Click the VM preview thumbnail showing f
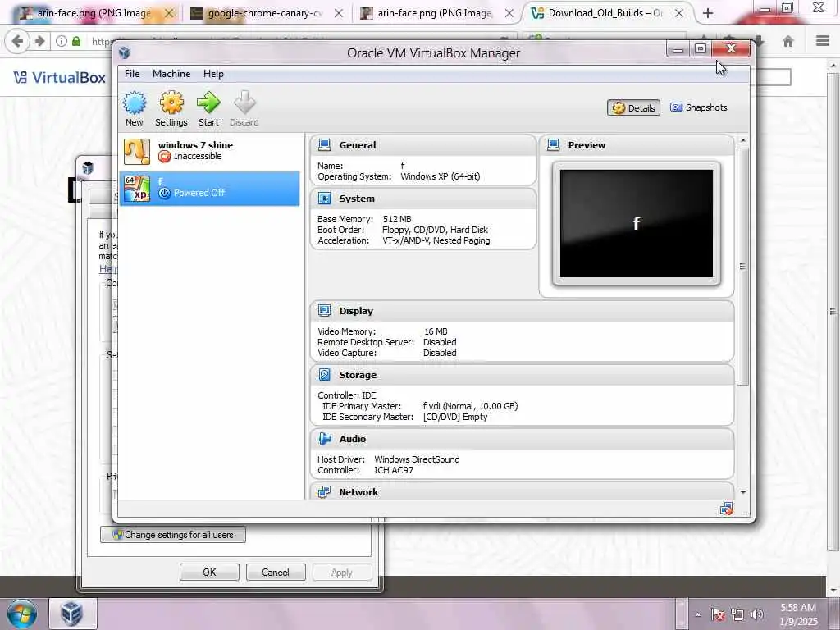Viewport: 840px width, 630px height. point(637,223)
